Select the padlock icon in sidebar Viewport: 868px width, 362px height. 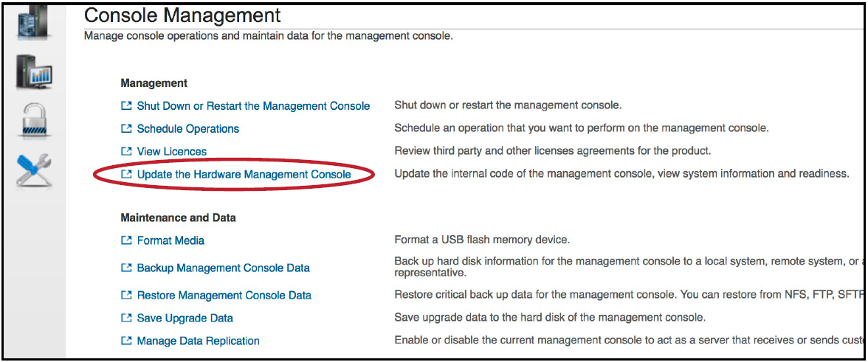[33, 119]
